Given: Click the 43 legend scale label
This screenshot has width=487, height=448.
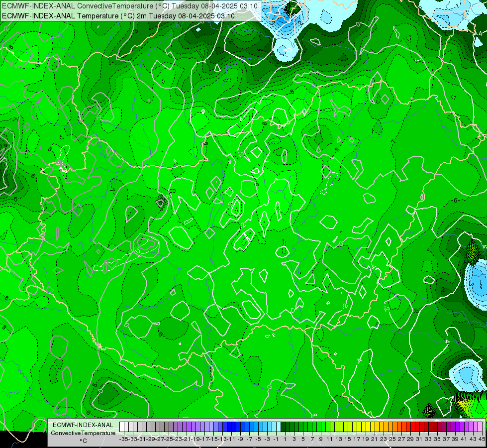Looking at the screenshot, I should [x=473, y=439].
